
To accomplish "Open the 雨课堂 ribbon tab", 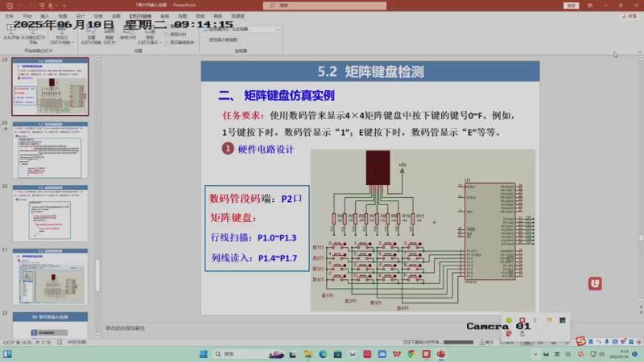I will point(237,16).
